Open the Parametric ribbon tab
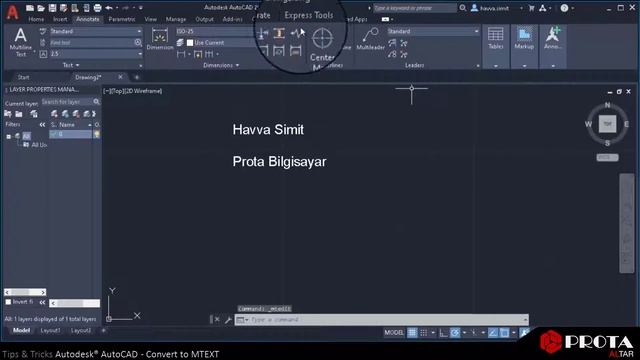 tap(122, 19)
